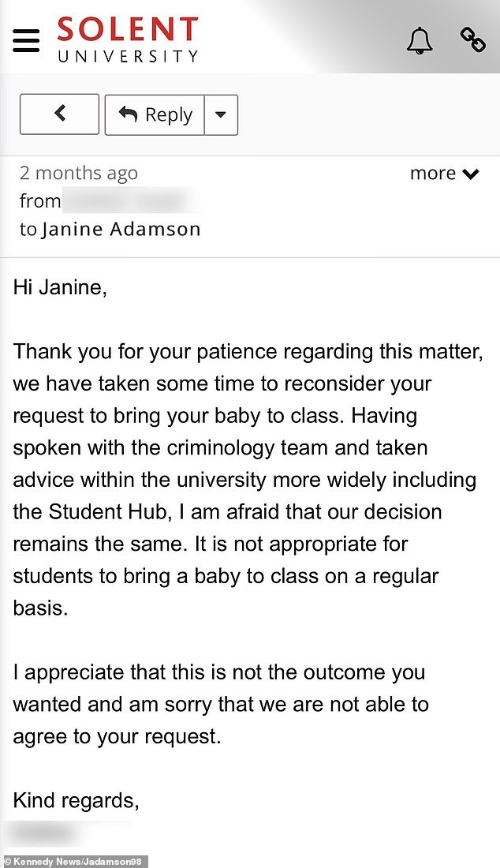
Task: Click the Kennedy News image credit caption
Action: tap(74, 861)
